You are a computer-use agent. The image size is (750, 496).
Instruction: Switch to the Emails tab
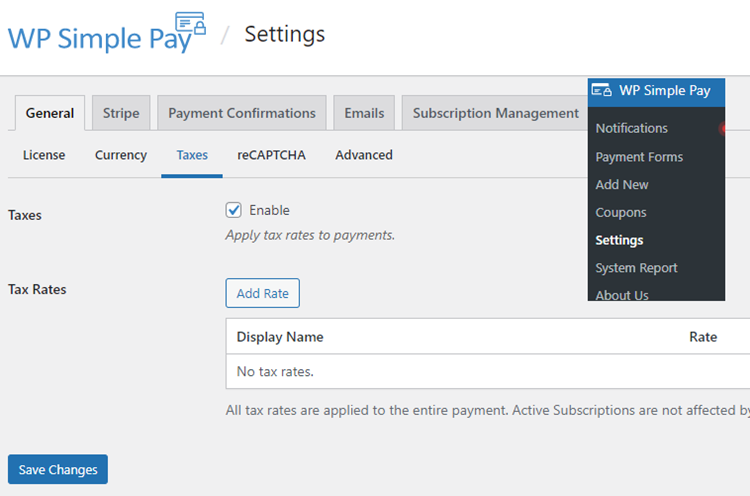364,113
